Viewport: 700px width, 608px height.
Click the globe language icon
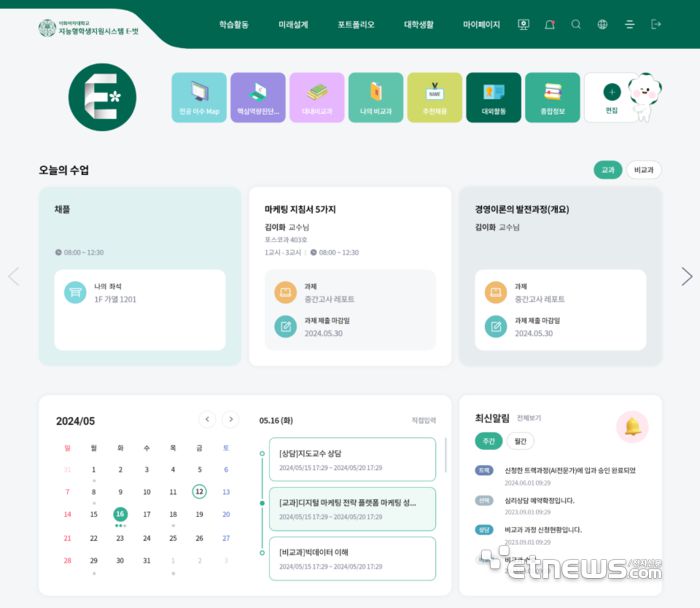(602, 24)
